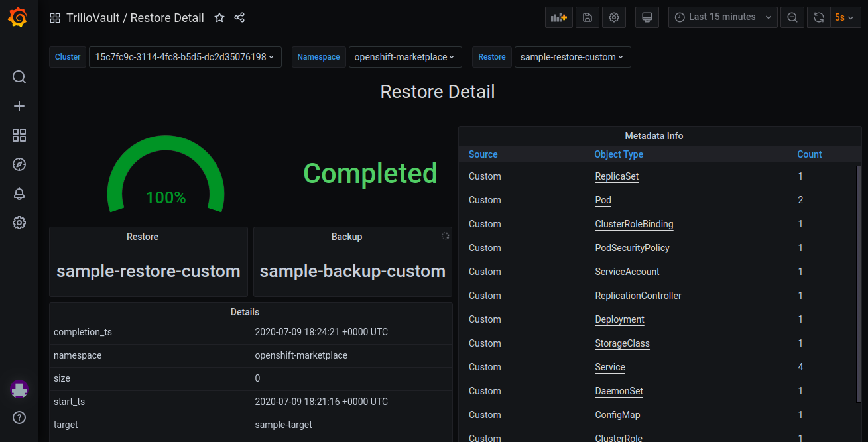Screen dimensions: 868x442
Task: Sort table by Count column
Action: tap(809, 154)
